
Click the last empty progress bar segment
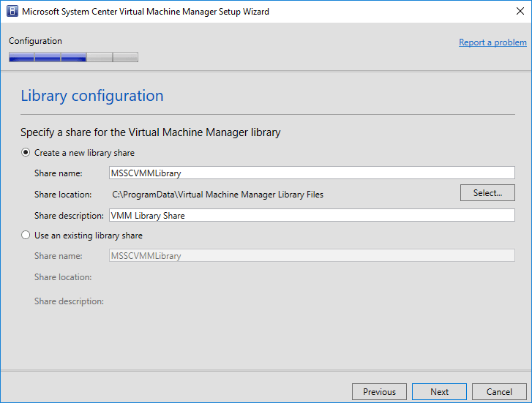coord(125,57)
